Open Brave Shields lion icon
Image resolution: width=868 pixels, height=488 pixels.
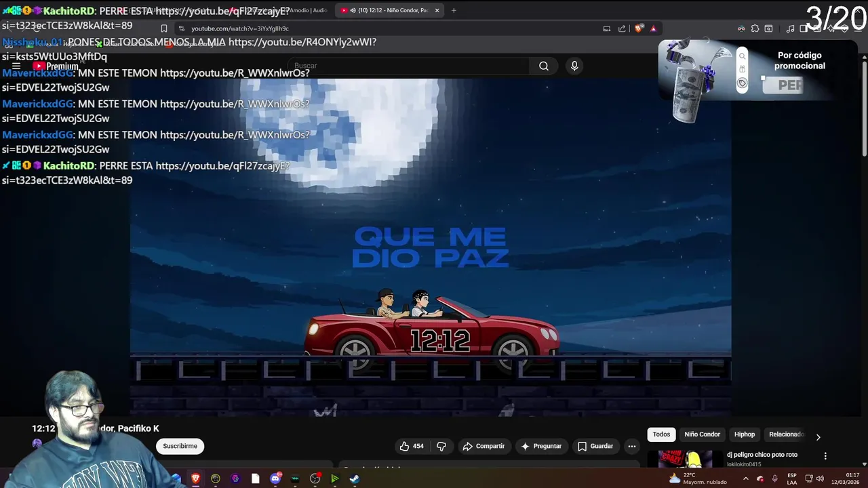(x=638, y=28)
